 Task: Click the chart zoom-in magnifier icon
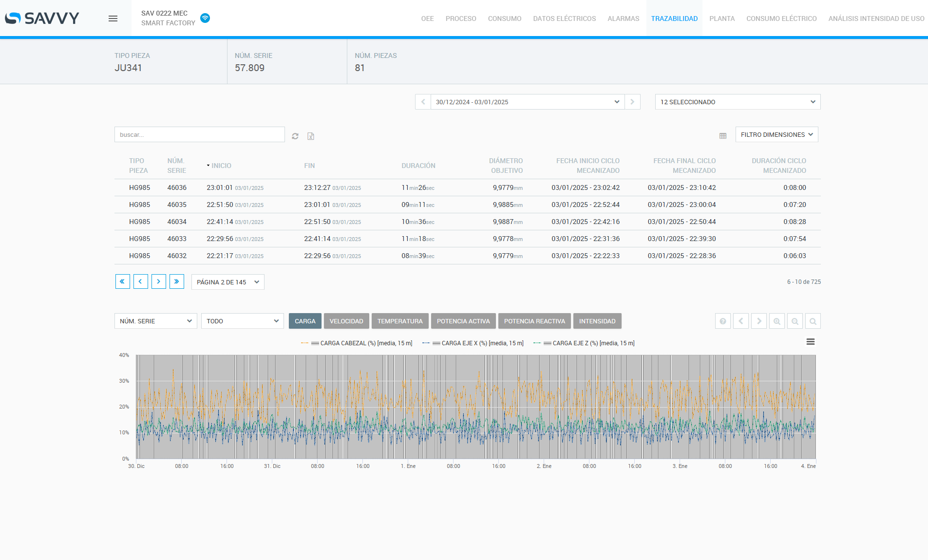click(x=777, y=321)
